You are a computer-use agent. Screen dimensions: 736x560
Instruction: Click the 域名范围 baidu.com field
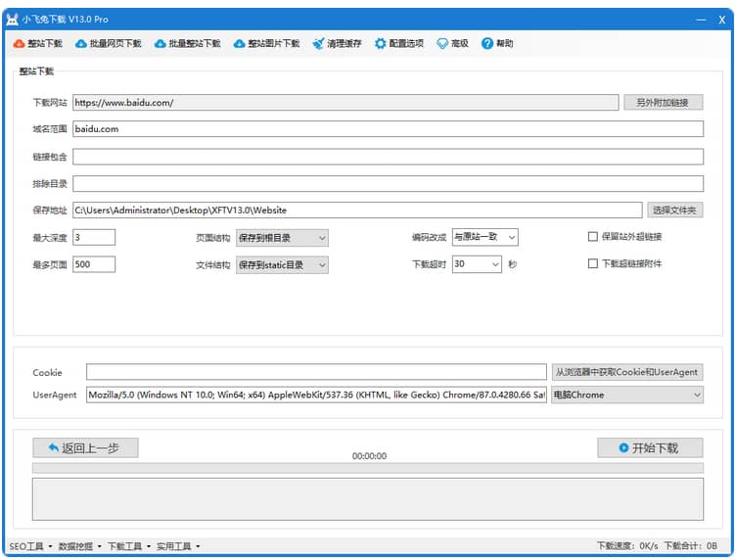click(x=389, y=129)
